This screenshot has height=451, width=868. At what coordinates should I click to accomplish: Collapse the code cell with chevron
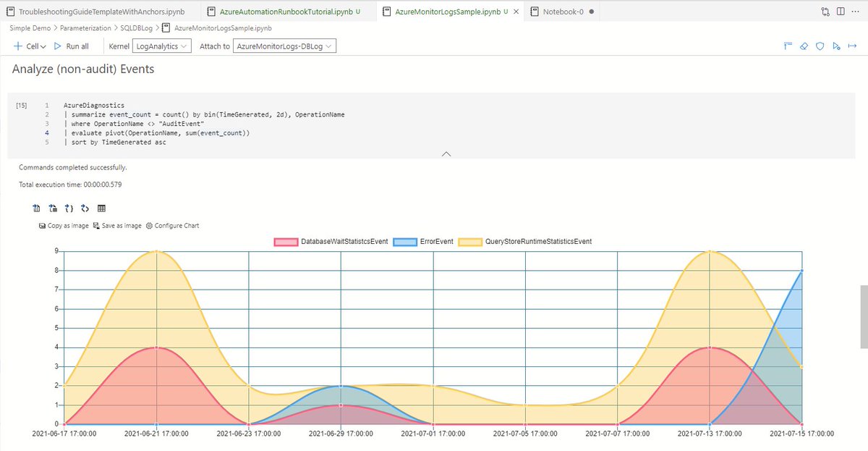click(446, 153)
